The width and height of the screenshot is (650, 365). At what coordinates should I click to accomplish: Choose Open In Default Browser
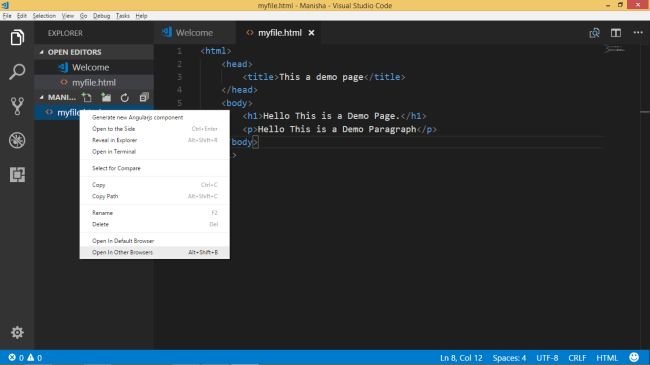click(155, 241)
